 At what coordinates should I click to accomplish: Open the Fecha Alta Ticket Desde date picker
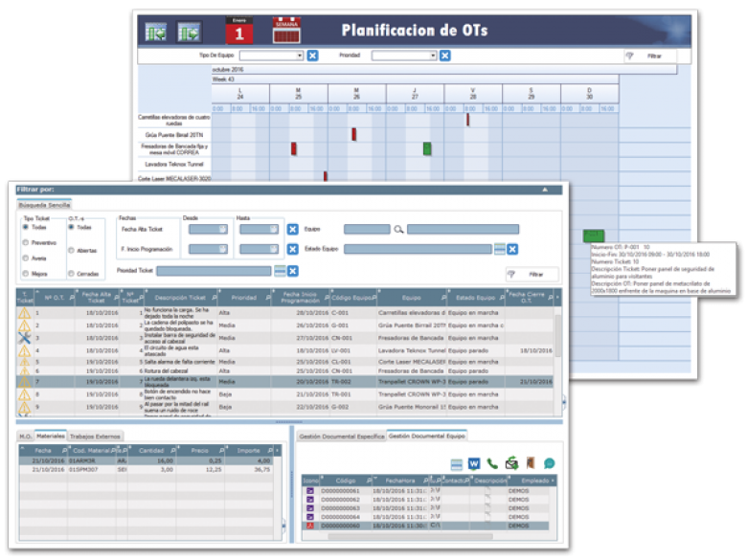pyautogui.click(x=222, y=230)
